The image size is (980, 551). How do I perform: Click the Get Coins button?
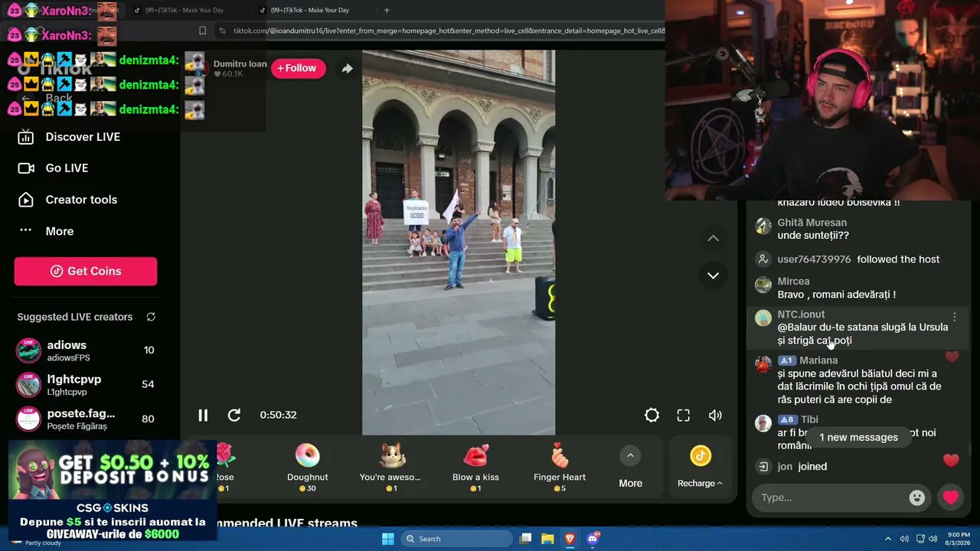tap(86, 271)
